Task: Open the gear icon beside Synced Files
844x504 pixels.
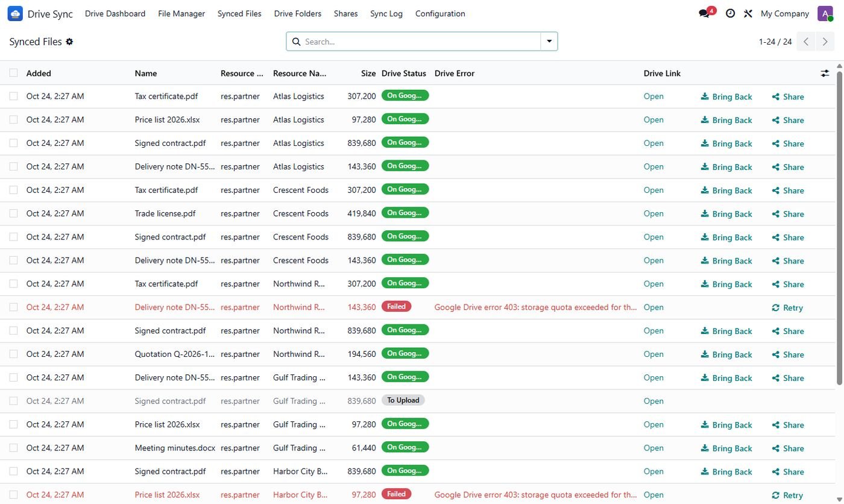Action: [x=69, y=42]
